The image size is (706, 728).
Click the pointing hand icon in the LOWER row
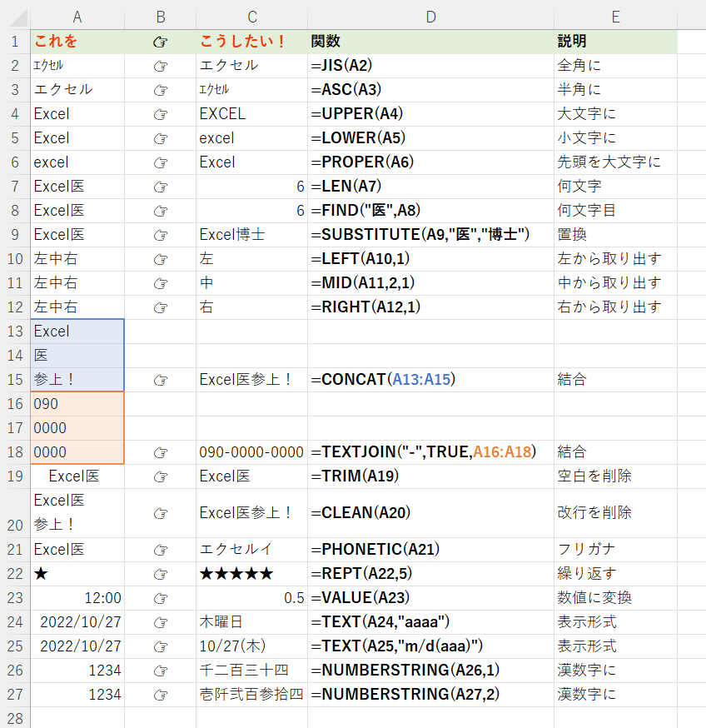[160, 138]
